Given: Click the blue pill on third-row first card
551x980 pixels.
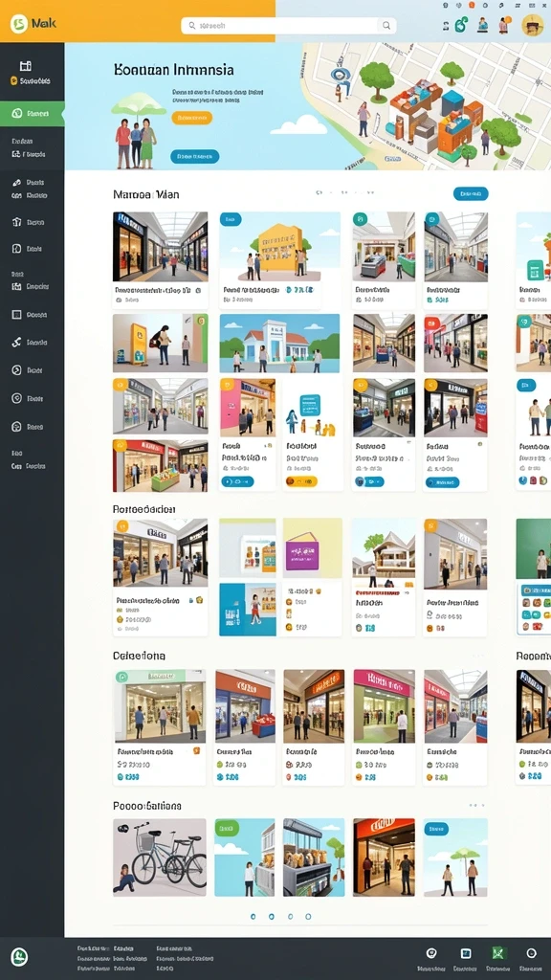Looking at the screenshot, I should pos(238,481).
